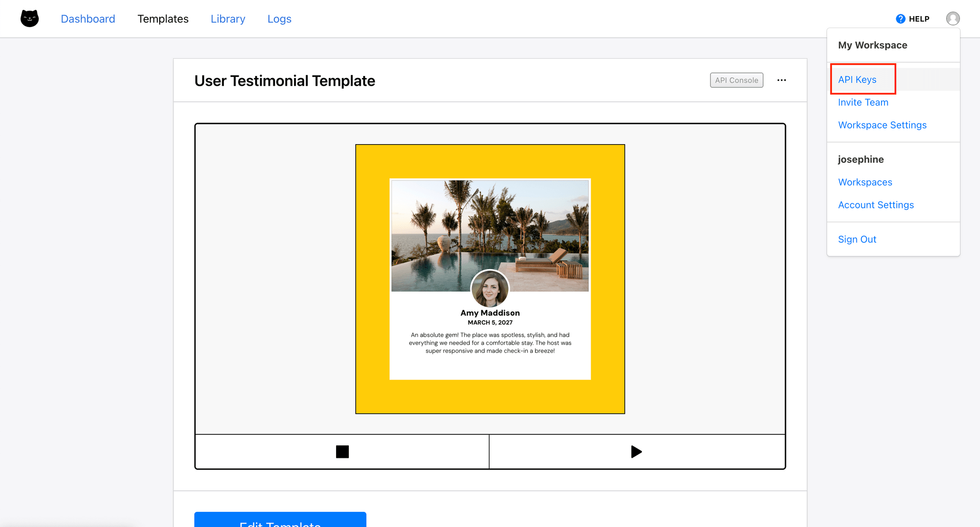Click the 'Amy Maddison' name text
The height and width of the screenshot is (527, 980).
click(x=490, y=313)
